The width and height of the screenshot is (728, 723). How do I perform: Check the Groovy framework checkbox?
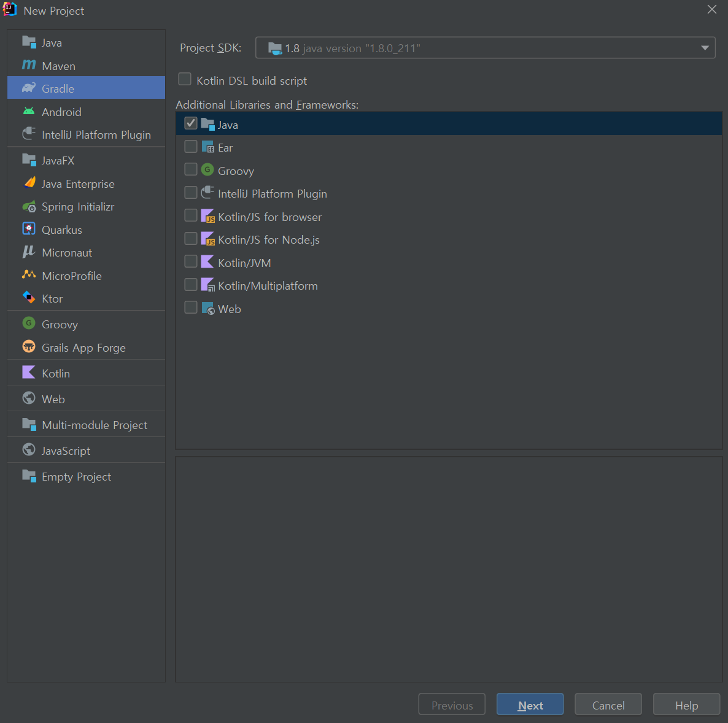[x=191, y=169]
